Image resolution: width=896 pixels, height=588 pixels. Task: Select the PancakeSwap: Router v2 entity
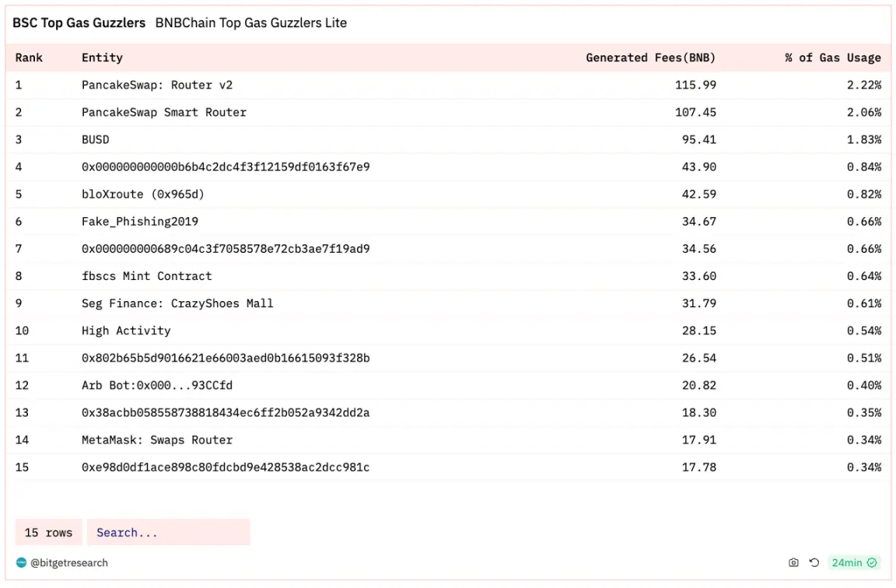[157, 85]
